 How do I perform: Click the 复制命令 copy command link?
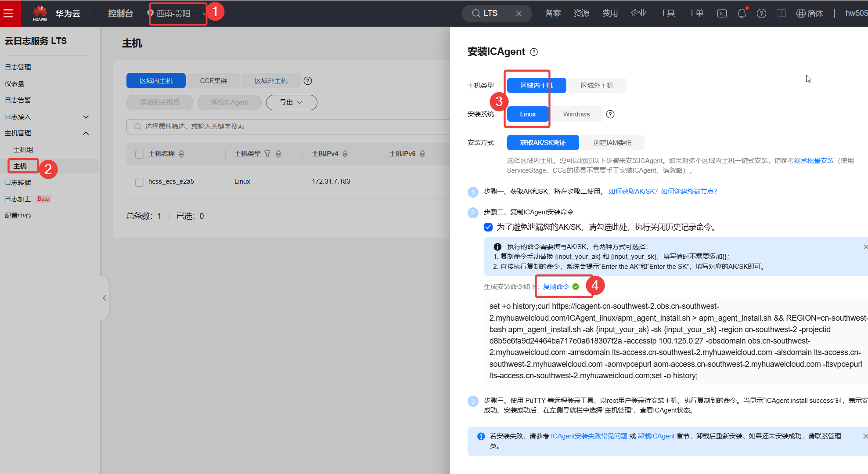click(x=556, y=286)
